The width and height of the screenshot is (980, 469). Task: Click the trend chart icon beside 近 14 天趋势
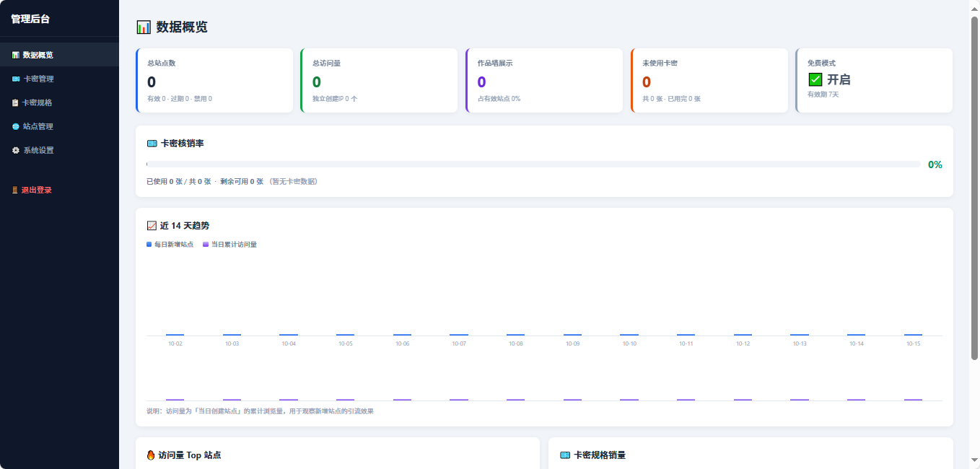pos(152,226)
